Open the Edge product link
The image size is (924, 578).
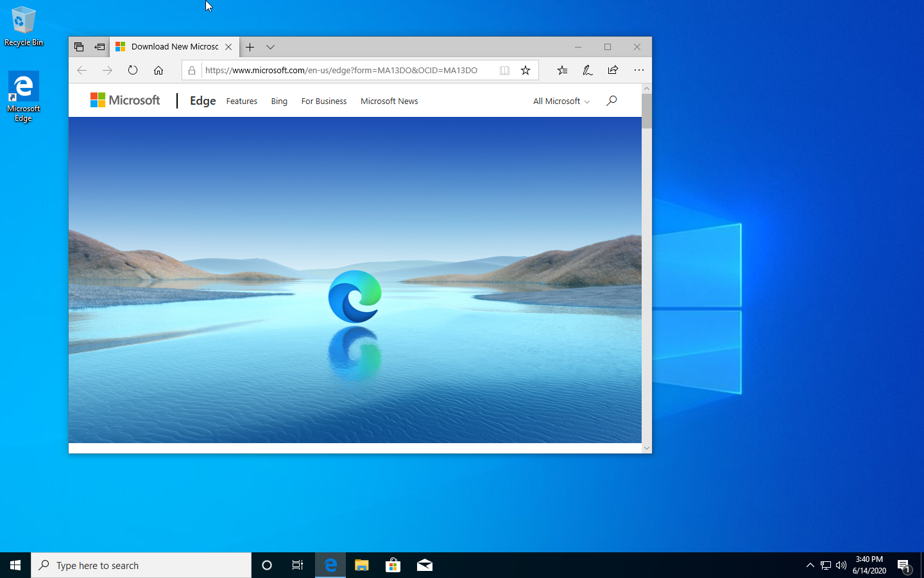pyautogui.click(x=203, y=101)
